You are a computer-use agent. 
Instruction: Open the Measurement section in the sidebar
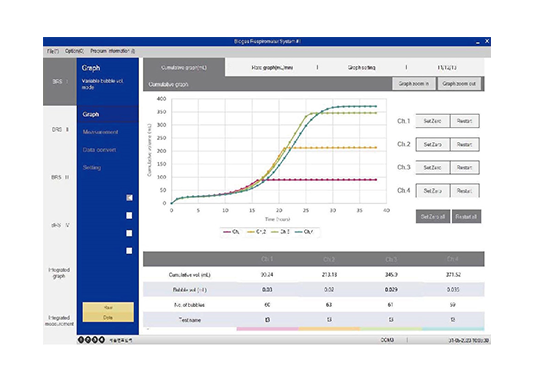tap(100, 132)
